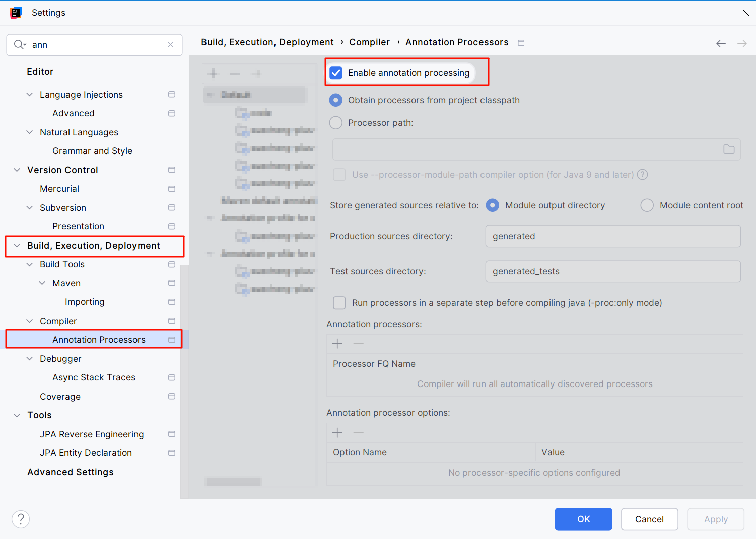Viewport: 756px width, 539px height.
Task: Remove annotation processor with minus icon
Action: [x=358, y=344]
